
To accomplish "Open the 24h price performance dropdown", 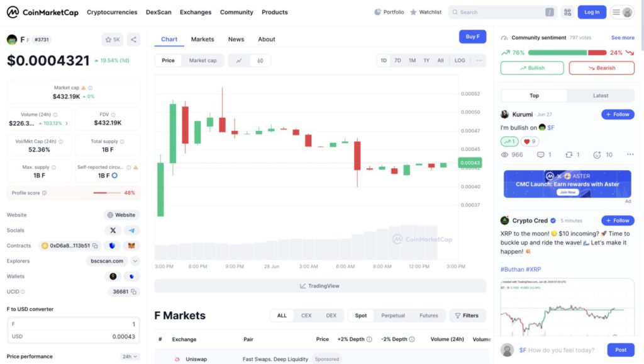I will click(x=130, y=356).
